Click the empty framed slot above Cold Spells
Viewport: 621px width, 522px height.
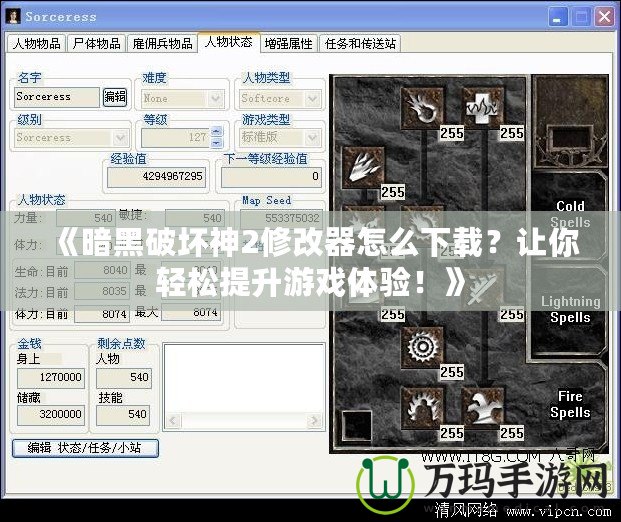tap(570, 139)
